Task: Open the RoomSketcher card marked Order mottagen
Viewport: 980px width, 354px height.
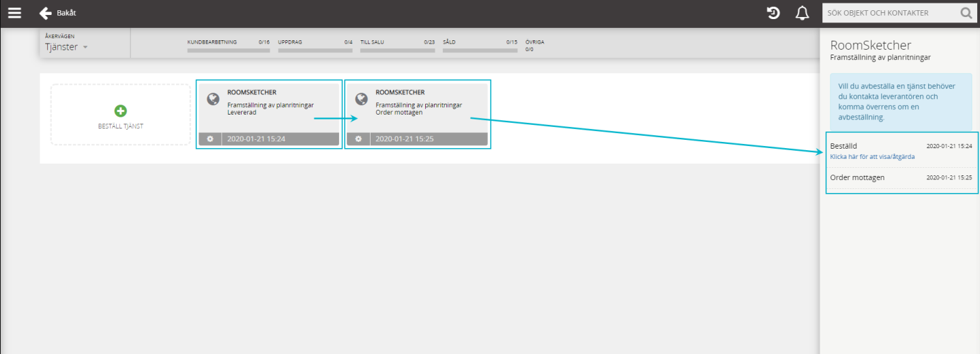Action: pyautogui.click(x=418, y=114)
